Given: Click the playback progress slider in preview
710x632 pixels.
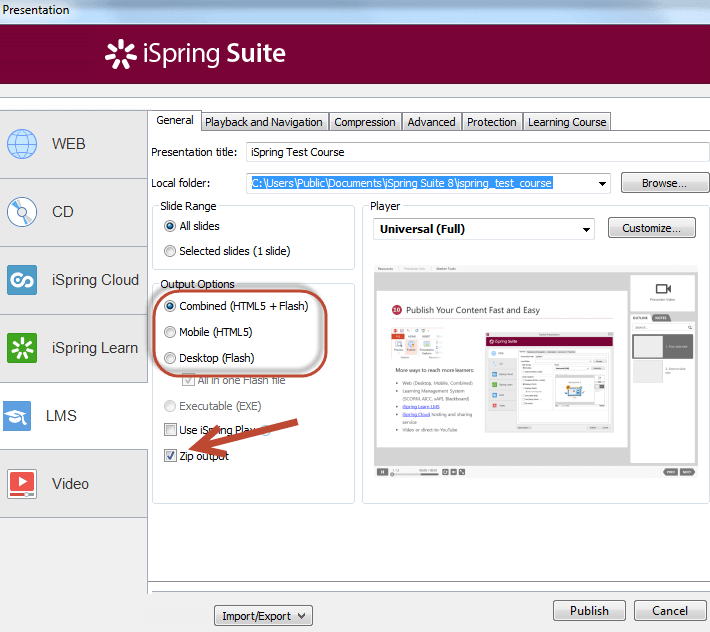Looking at the screenshot, I should click(414, 474).
